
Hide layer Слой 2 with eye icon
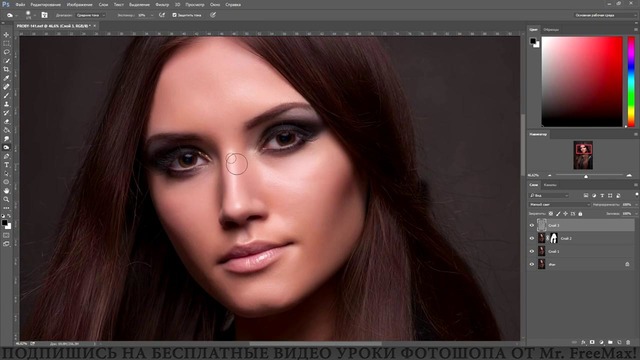tap(531, 238)
